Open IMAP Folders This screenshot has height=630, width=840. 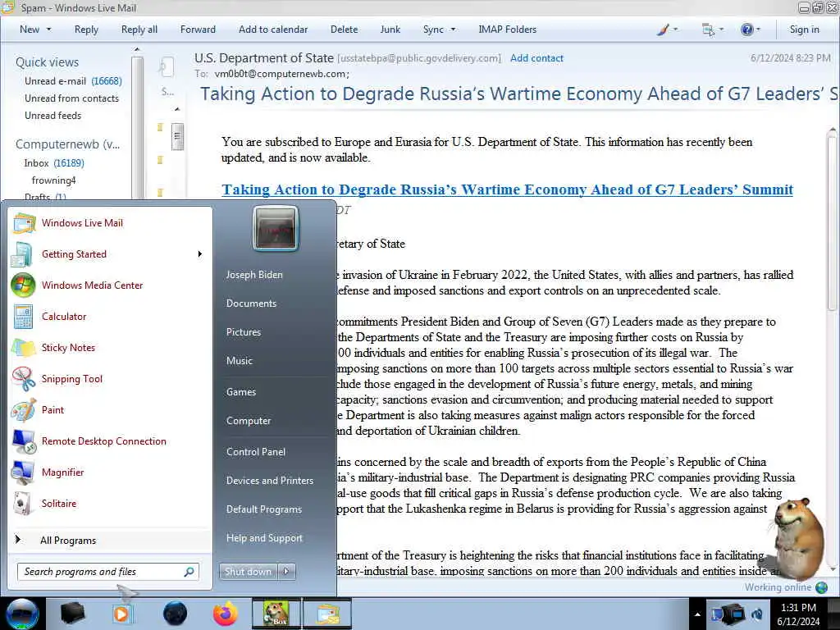click(x=507, y=30)
